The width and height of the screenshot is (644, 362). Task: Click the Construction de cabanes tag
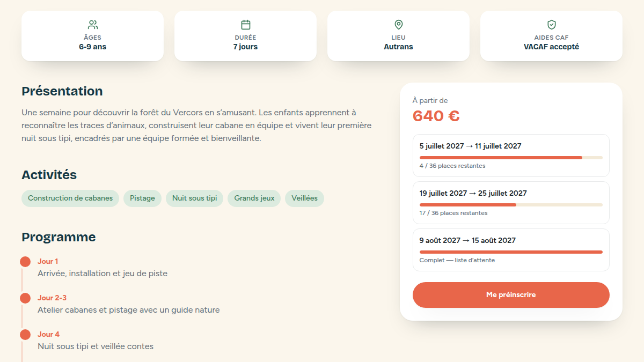(x=70, y=198)
